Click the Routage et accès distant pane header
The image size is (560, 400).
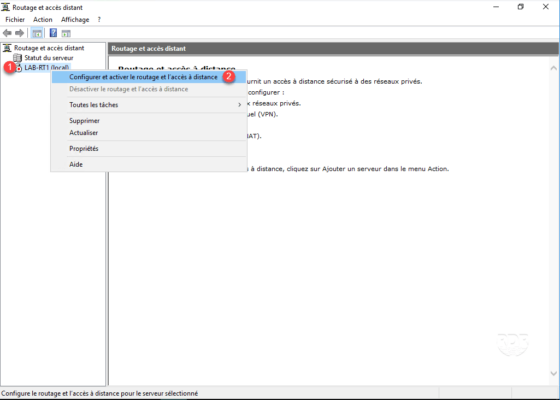[333, 49]
